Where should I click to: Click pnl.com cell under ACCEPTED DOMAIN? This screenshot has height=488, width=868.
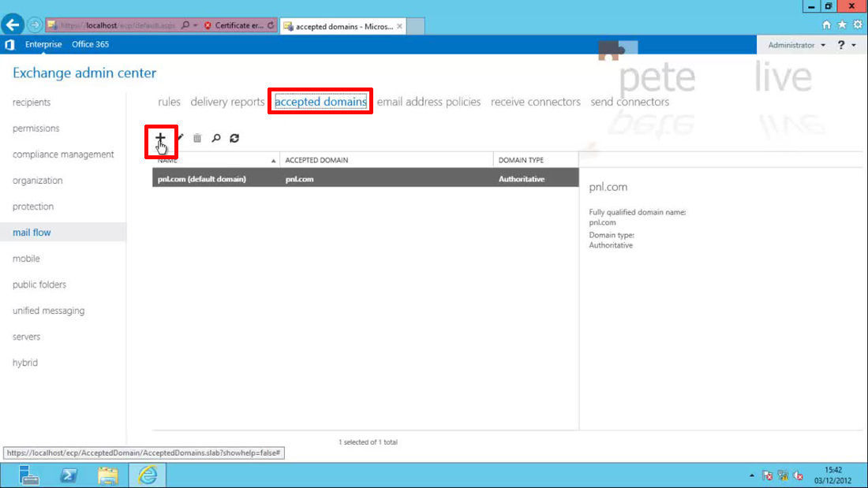tap(300, 179)
